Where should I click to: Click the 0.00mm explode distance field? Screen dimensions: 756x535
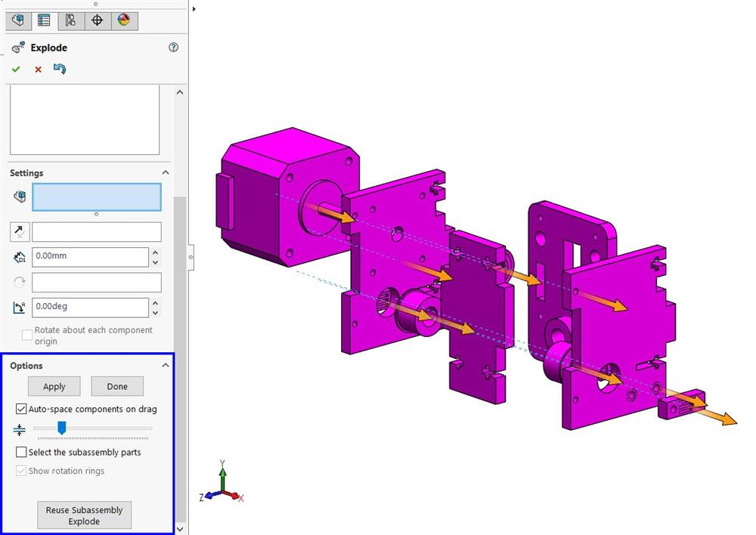[x=90, y=257]
